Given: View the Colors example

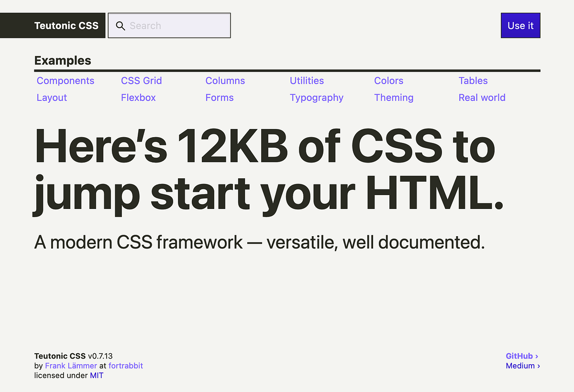Looking at the screenshot, I should pyautogui.click(x=388, y=81).
